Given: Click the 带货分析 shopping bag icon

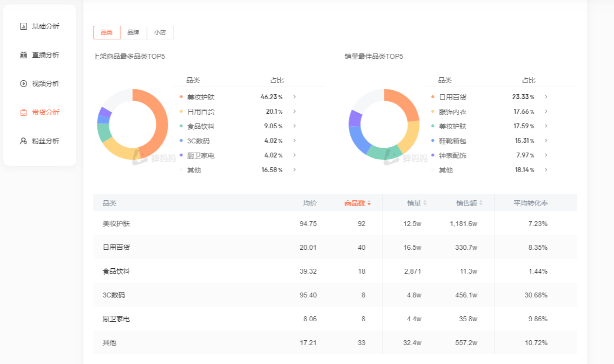Looking at the screenshot, I should (x=23, y=112).
